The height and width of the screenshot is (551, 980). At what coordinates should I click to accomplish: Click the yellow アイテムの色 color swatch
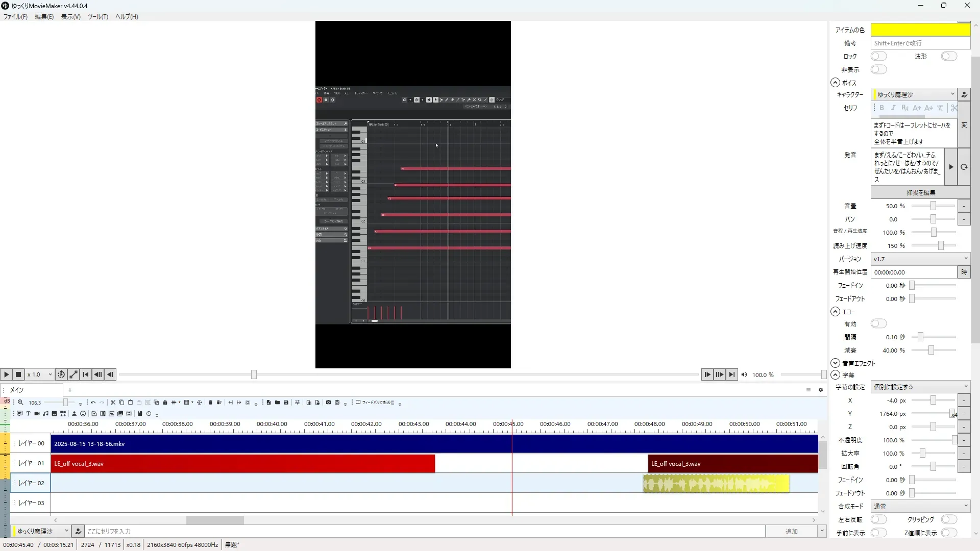coord(920,30)
